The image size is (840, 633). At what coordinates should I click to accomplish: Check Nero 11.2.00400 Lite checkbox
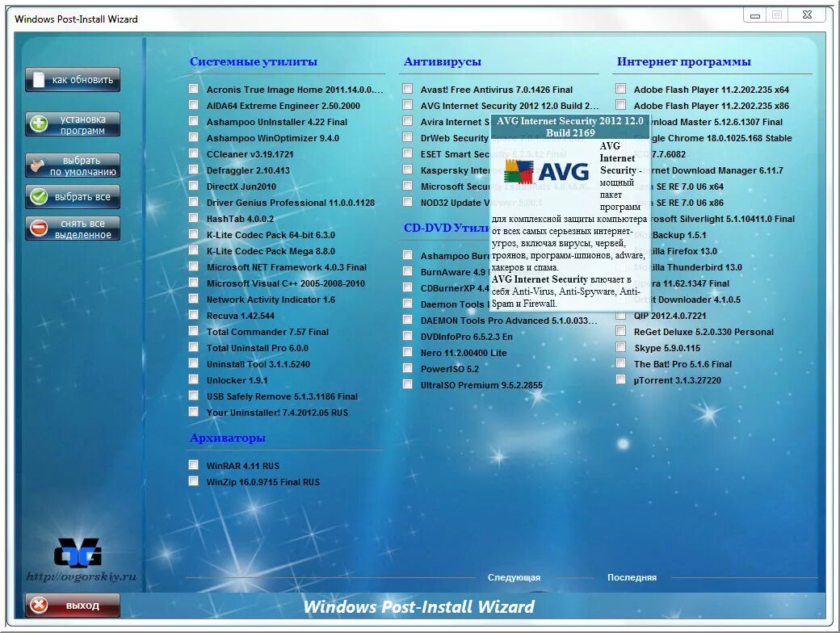point(408,351)
